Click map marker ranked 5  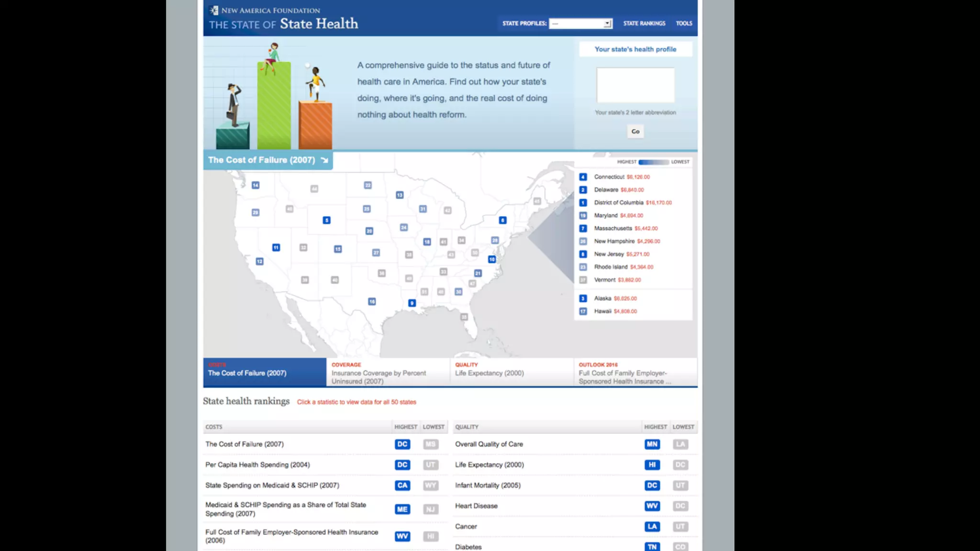pyautogui.click(x=326, y=220)
